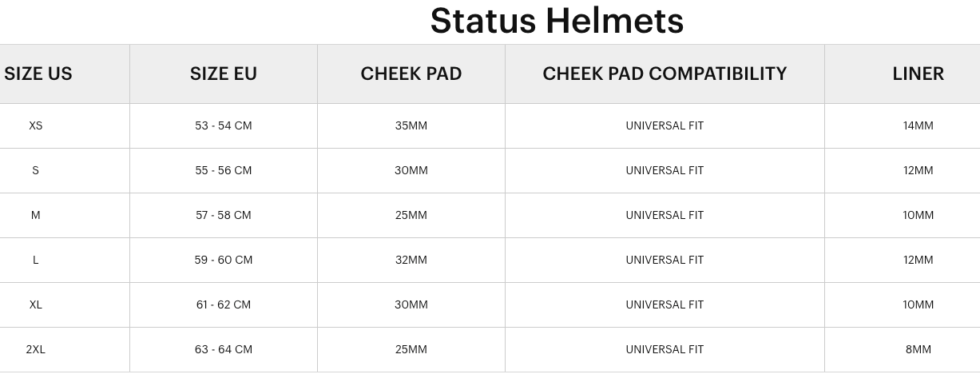Click the 63 - 64 CM cell
Viewport: 980px width, 390px height.
click(224, 349)
